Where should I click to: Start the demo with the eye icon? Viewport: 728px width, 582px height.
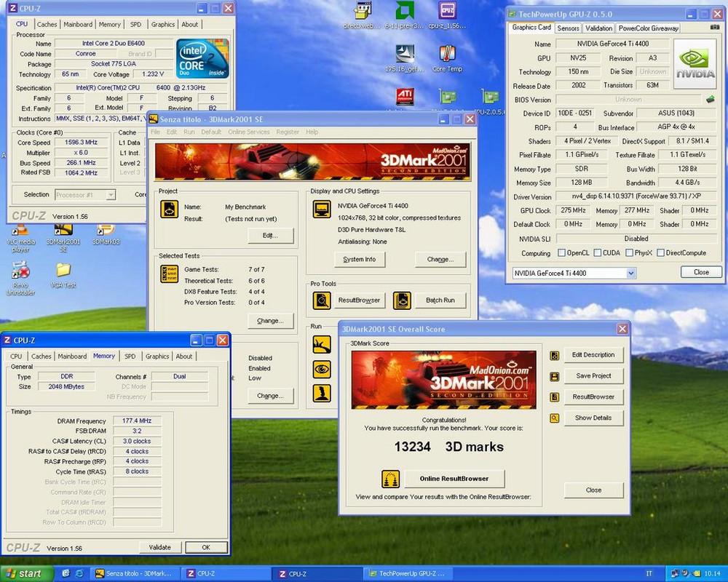(321, 369)
